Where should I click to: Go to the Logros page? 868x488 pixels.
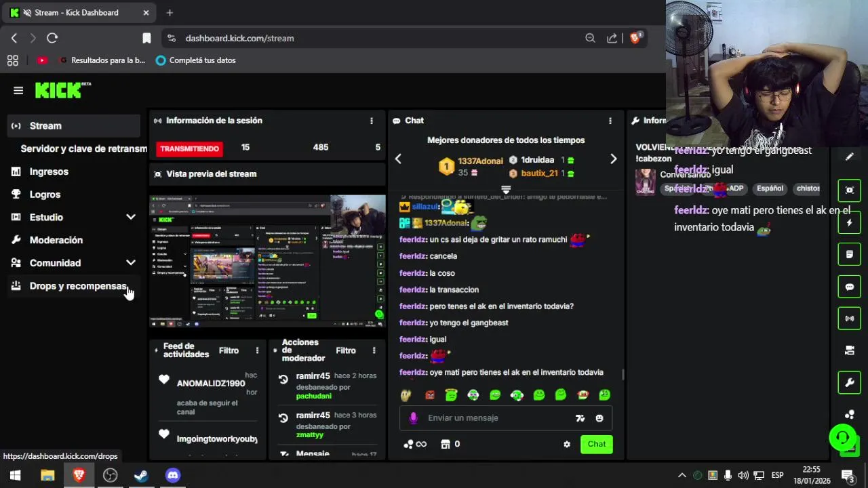45,195
